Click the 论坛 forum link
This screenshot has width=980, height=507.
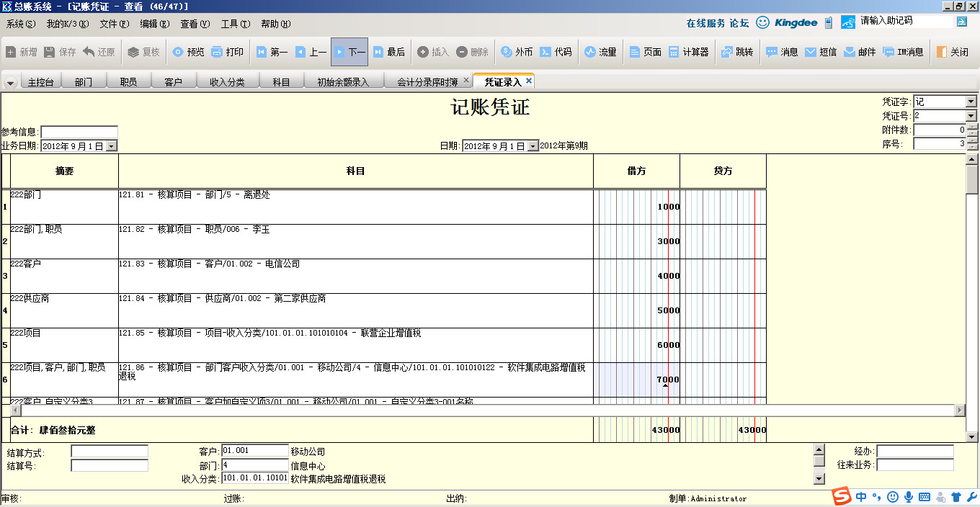739,23
